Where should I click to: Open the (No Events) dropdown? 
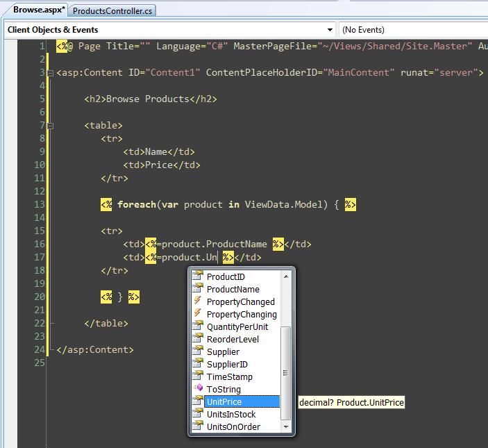click(x=414, y=30)
